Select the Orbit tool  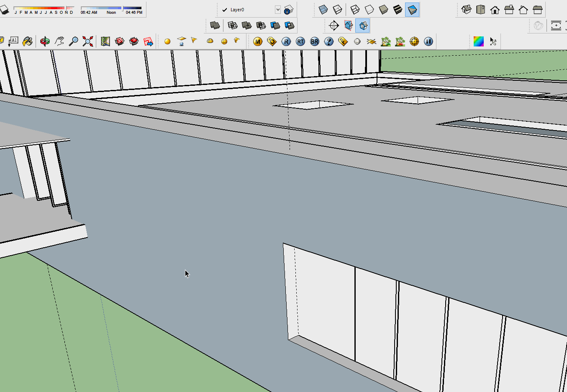tap(45, 41)
